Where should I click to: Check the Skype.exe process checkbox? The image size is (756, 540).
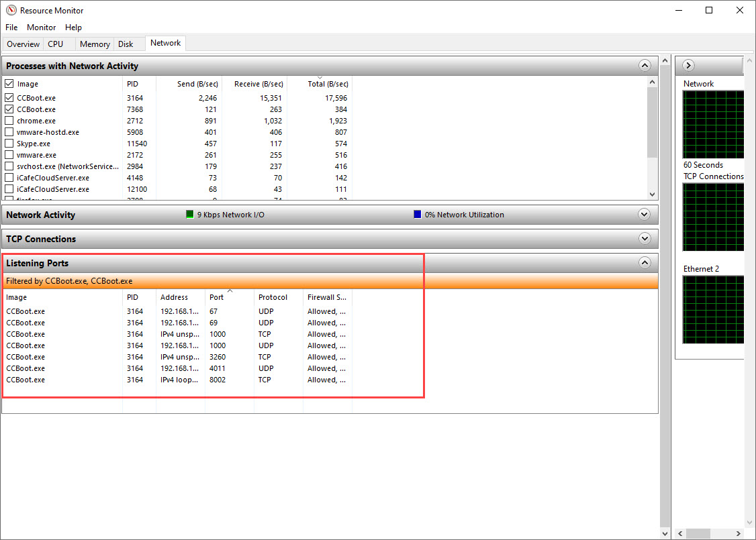tap(9, 144)
